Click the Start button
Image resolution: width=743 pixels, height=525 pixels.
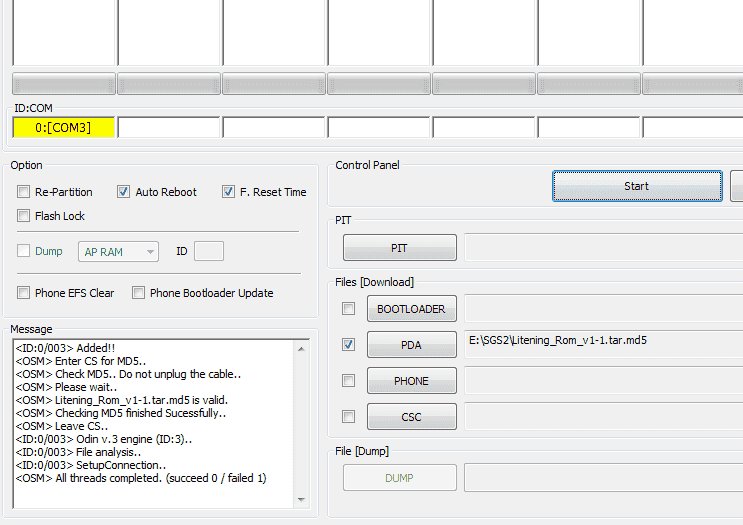point(637,186)
